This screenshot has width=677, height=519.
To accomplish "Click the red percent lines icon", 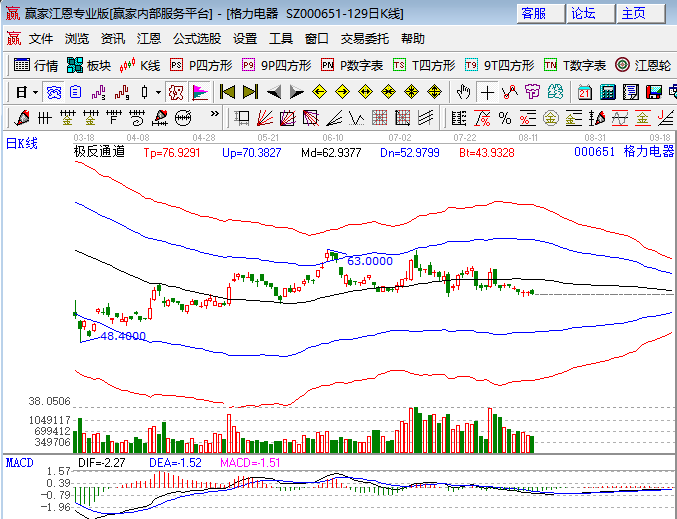I will tap(528, 118).
